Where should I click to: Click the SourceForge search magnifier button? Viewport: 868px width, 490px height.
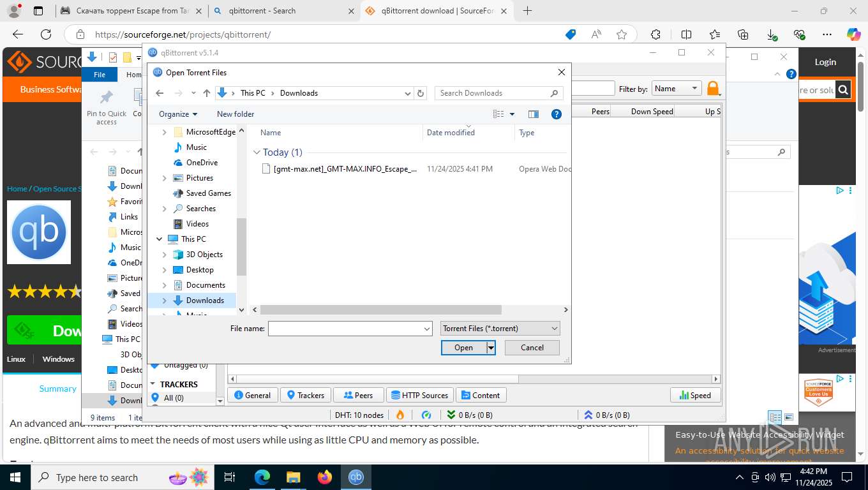843,90
